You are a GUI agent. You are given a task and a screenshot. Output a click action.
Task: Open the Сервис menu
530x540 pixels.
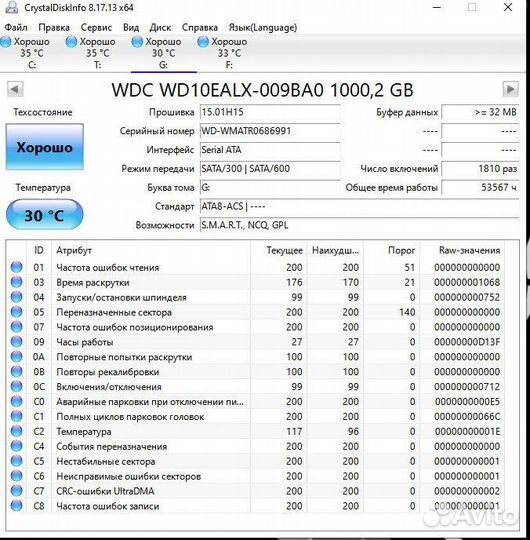click(x=96, y=27)
